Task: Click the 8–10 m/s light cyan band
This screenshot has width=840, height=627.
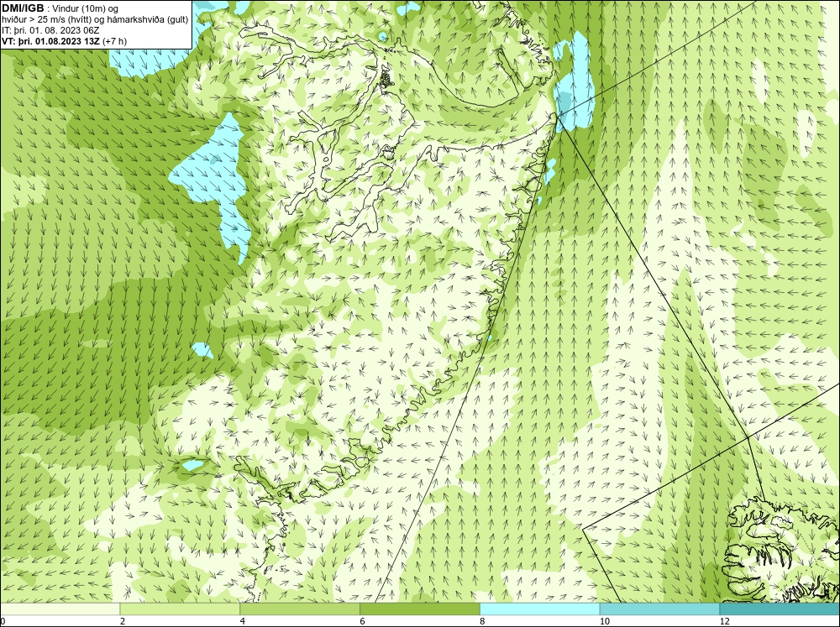Action: tap(540, 609)
